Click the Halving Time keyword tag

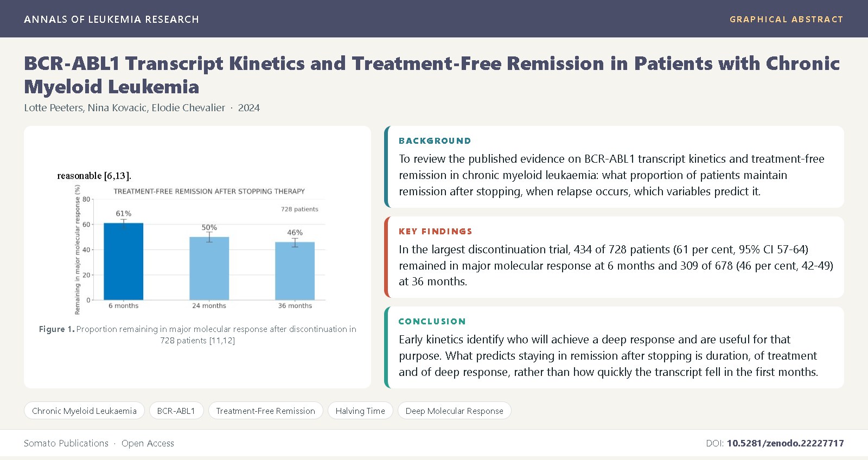point(360,411)
